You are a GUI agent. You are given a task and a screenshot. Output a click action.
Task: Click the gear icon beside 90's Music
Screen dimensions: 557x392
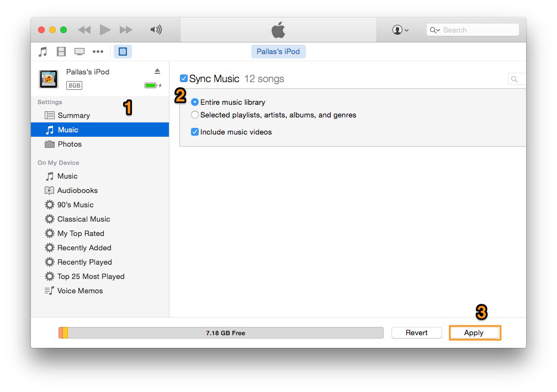[x=49, y=205]
